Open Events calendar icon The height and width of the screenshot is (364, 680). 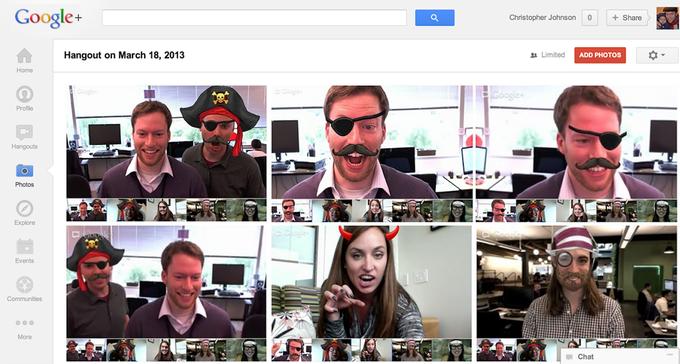(x=24, y=246)
